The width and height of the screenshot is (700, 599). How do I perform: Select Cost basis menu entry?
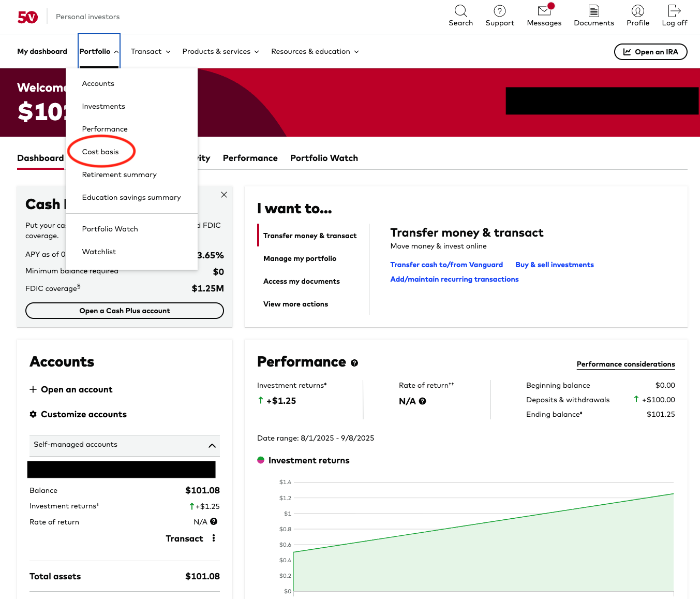click(100, 152)
